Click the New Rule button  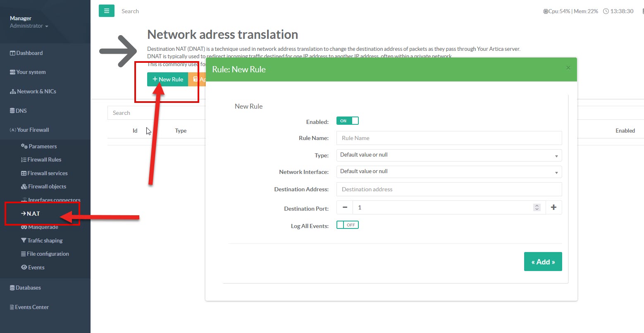[x=167, y=79]
